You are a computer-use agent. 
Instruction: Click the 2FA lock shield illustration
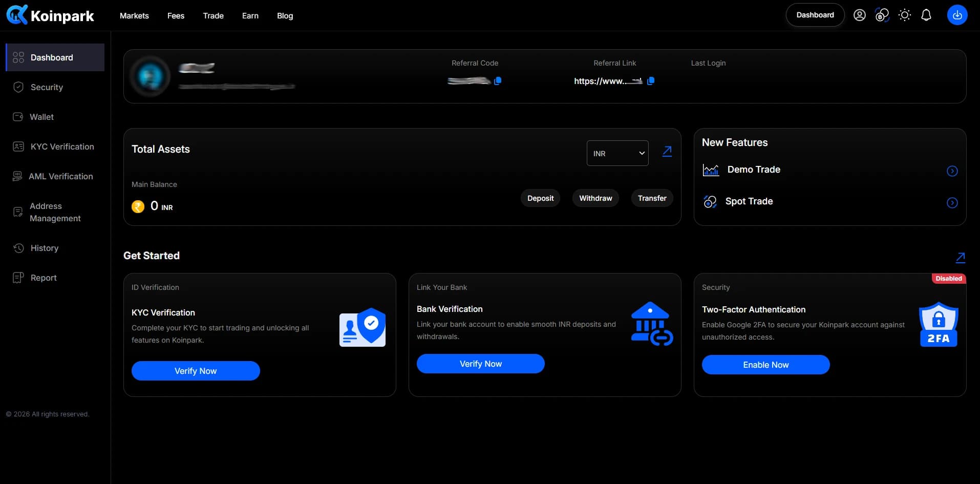[939, 325]
